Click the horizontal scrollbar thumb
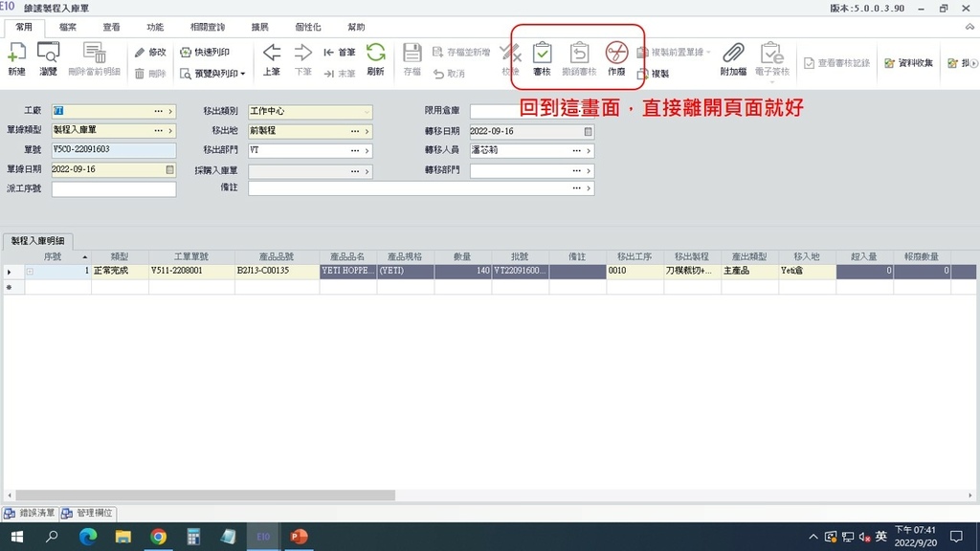Screen dimensions: 980x551 point(205,496)
